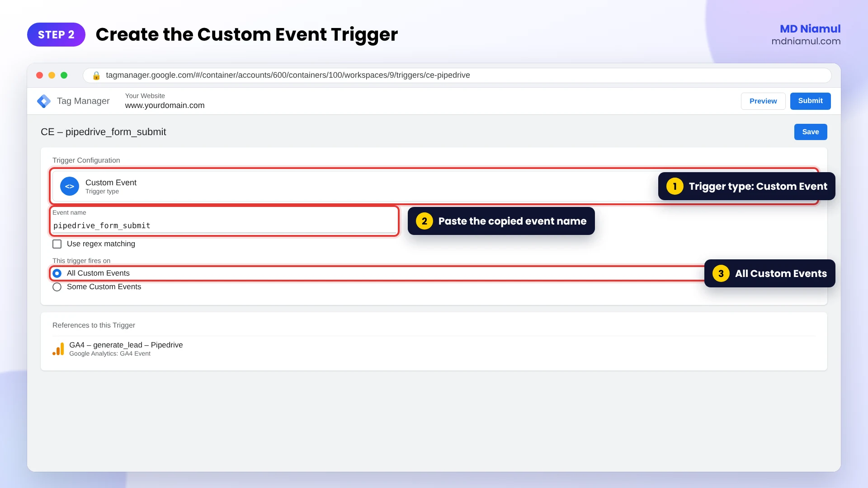The width and height of the screenshot is (868, 488).
Task: Edit trigger name CE – pipedrive_form_submit
Action: 104,132
